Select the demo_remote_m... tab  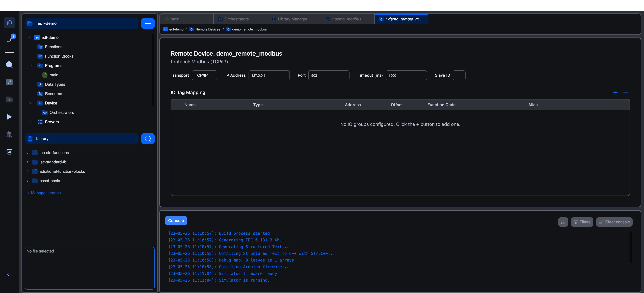[x=401, y=19]
